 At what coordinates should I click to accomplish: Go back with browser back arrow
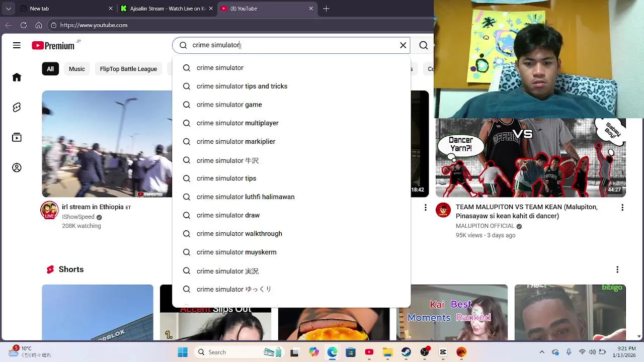tap(9, 25)
